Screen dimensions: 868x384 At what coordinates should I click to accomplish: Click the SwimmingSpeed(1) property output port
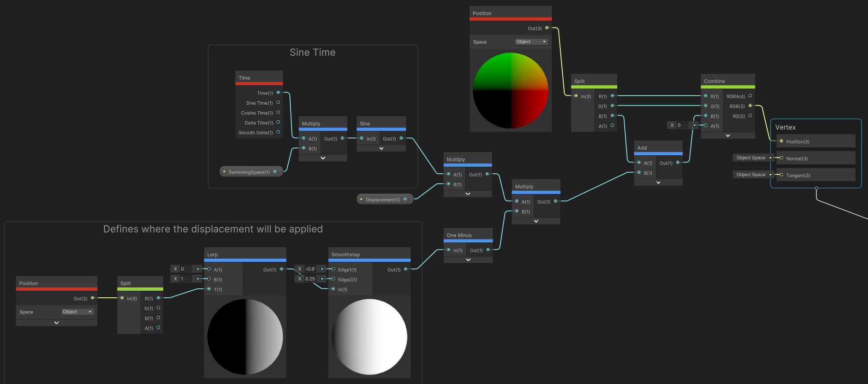click(275, 171)
